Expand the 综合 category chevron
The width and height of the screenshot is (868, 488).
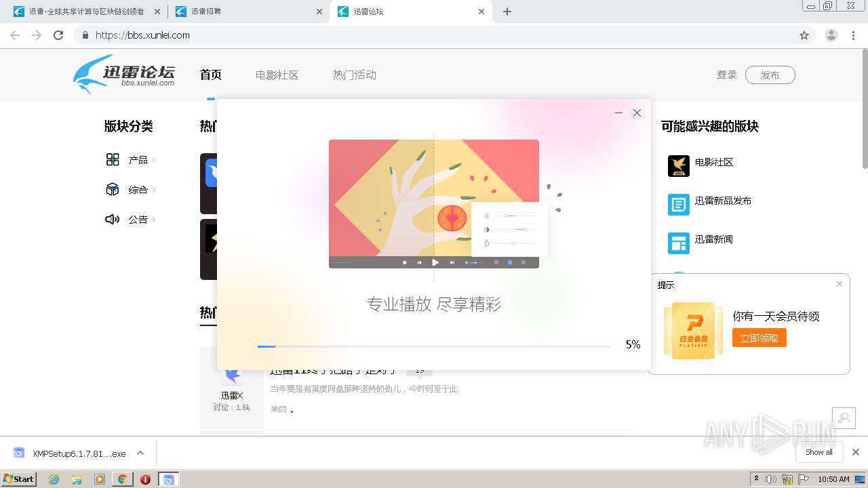pyautogui.click(x=154, y=190)
